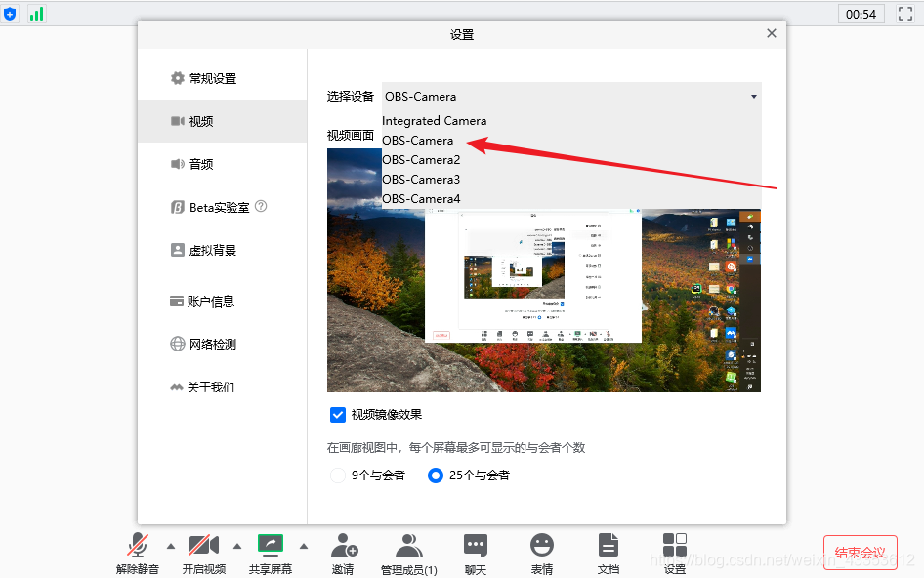924x578 pixels.
Task: Click the help question mark beside Beta实验室
Action: 261,206
